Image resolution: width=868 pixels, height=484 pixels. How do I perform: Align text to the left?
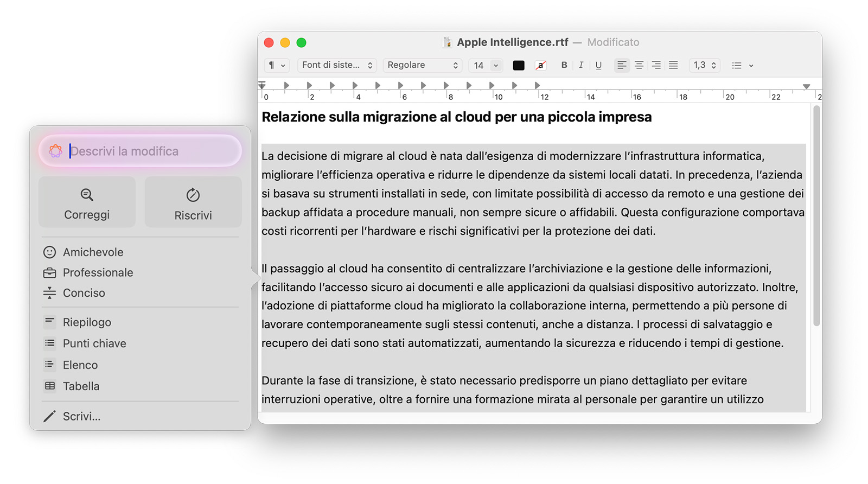(622, 65)
